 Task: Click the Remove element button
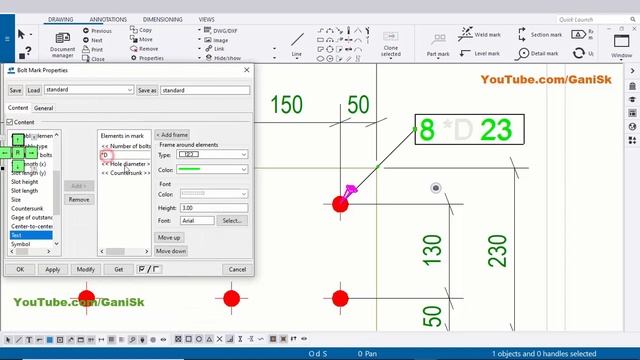(x=79, y=200)
